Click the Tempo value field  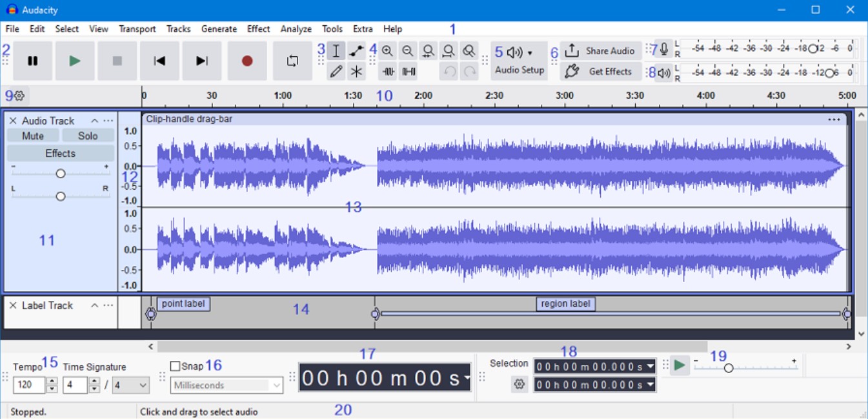[28, 385]
